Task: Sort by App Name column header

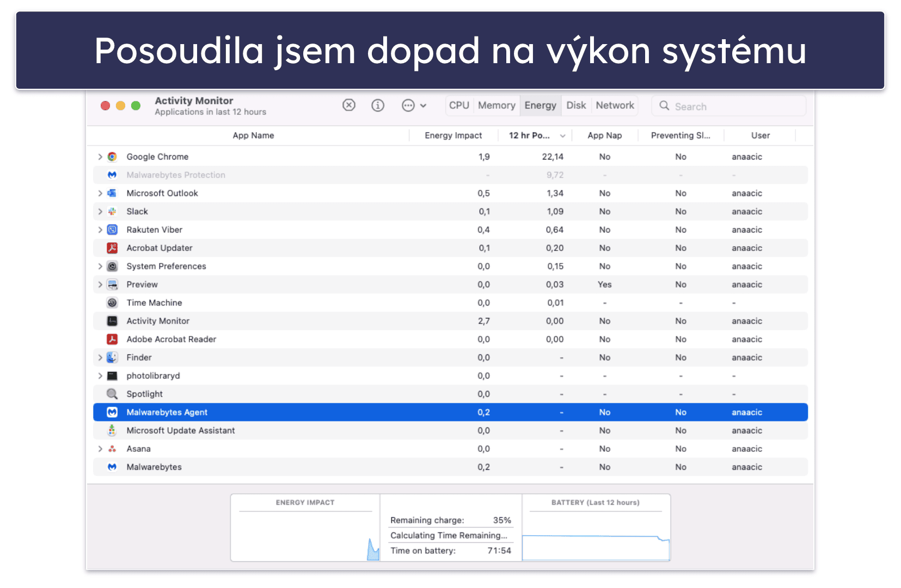Action: coord(253,136)
